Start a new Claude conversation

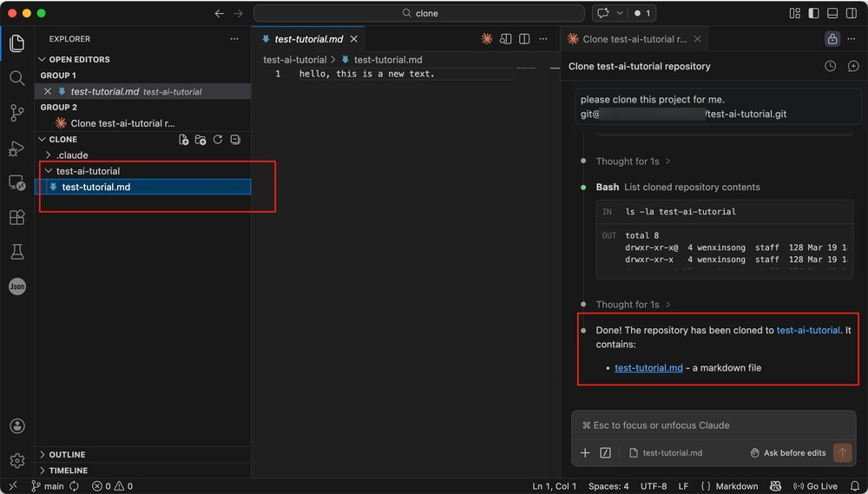click(x=853, y=66)
